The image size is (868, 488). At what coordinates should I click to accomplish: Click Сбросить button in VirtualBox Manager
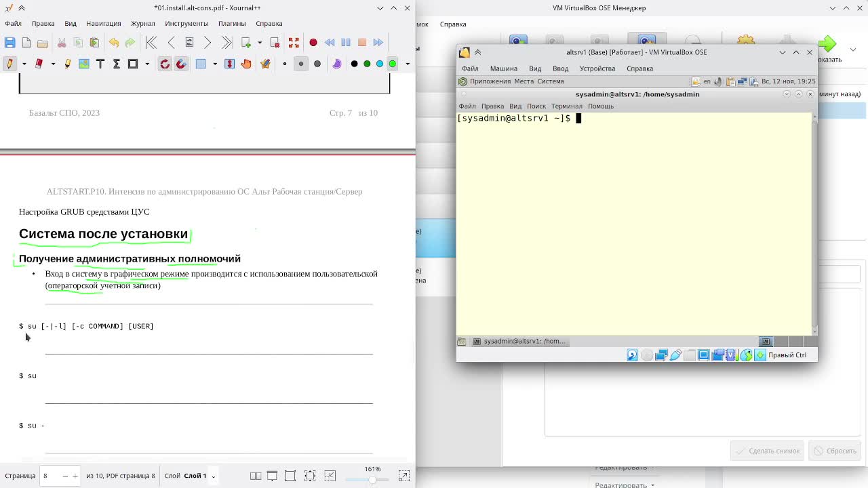(835, 451)
